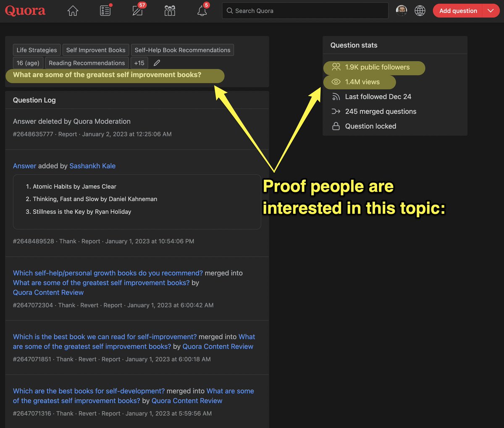Select the Self Improvent Books topic tag
Viewport: 504px width, 428px height.
tap(96, 50)
